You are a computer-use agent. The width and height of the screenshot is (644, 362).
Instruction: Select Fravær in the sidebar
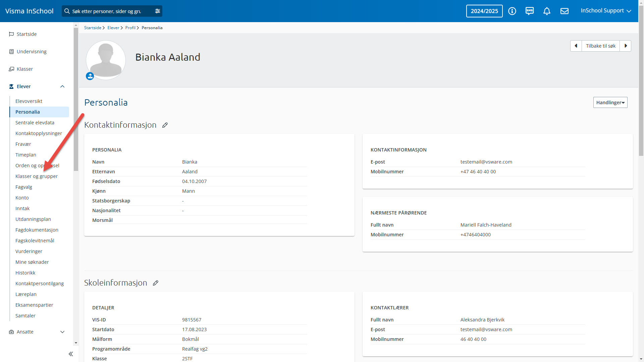(23, 144)
